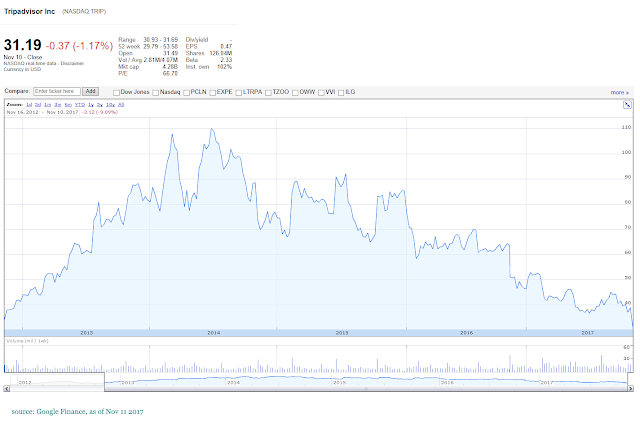The image size is (640, 422).
Task: Enable the Nasdaq comparison checkbox
Action: (x=156, y=93)
